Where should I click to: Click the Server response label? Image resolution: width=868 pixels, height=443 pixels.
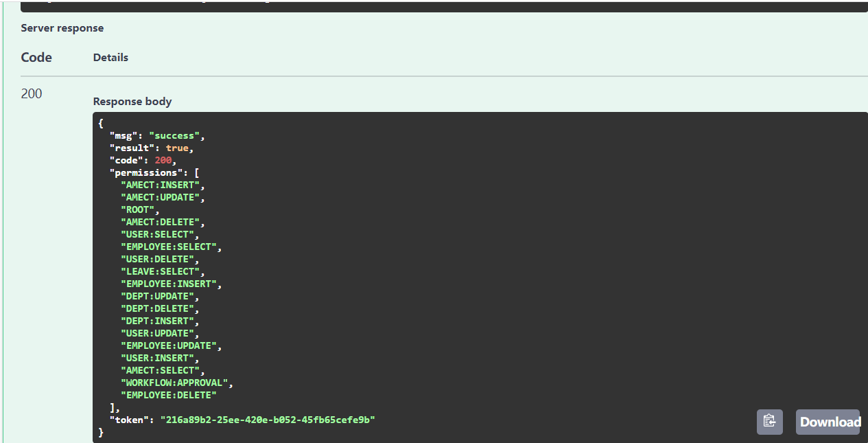61,27
